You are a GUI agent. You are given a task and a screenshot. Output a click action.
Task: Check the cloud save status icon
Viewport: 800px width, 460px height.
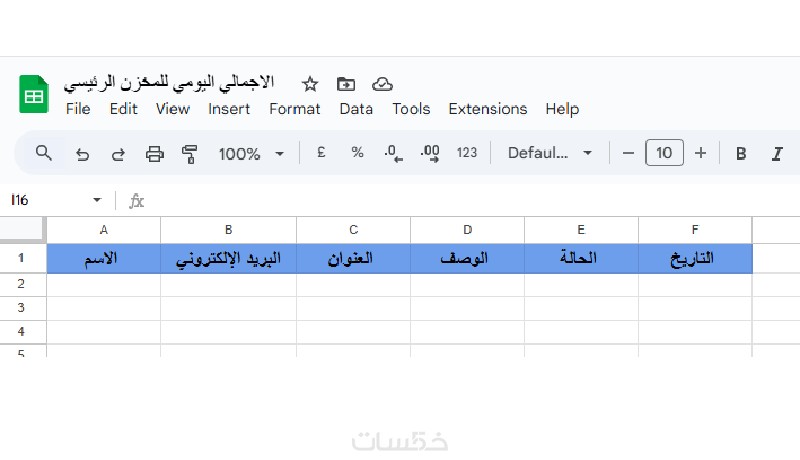381,83
